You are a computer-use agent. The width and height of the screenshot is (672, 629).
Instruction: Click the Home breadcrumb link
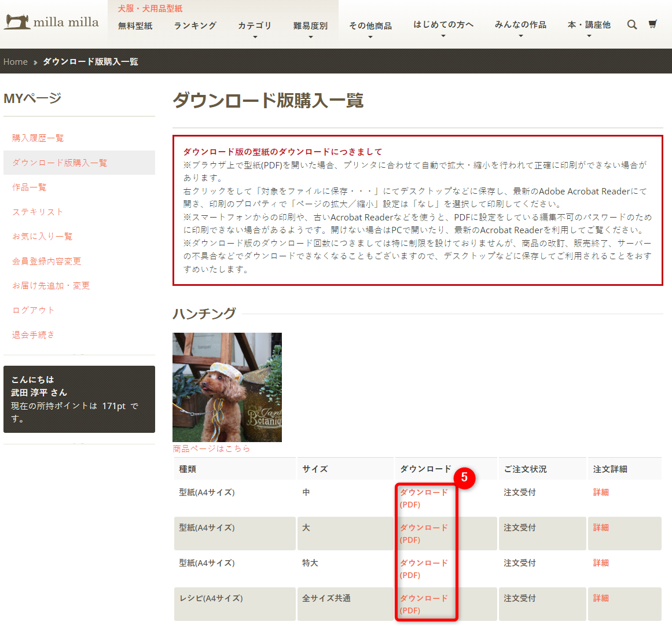[16, 62]
